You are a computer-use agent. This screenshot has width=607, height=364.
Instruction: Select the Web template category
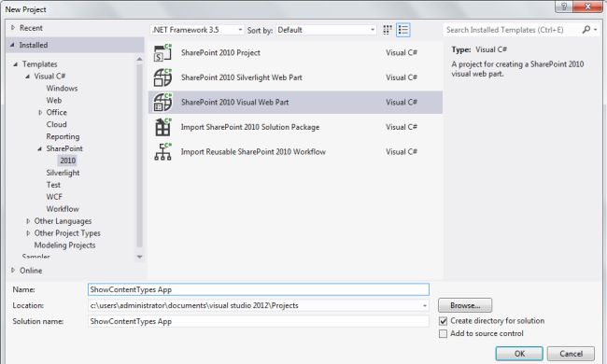(54, 100)
